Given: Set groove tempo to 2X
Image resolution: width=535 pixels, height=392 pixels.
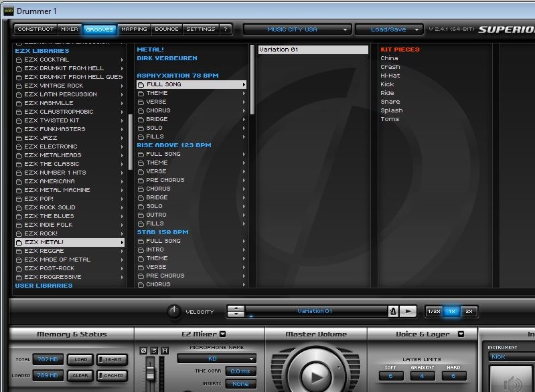Looking at the screenshot, I should (x=469, y=312).
